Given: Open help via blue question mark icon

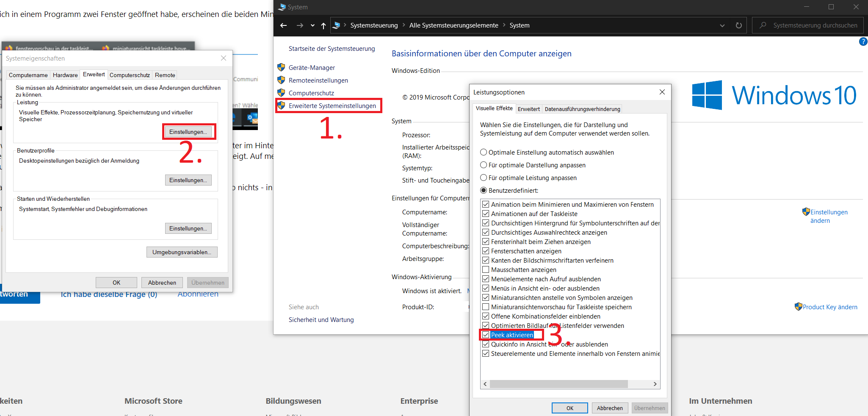Looking at the screenshot, I should click(x=863, y=42).
